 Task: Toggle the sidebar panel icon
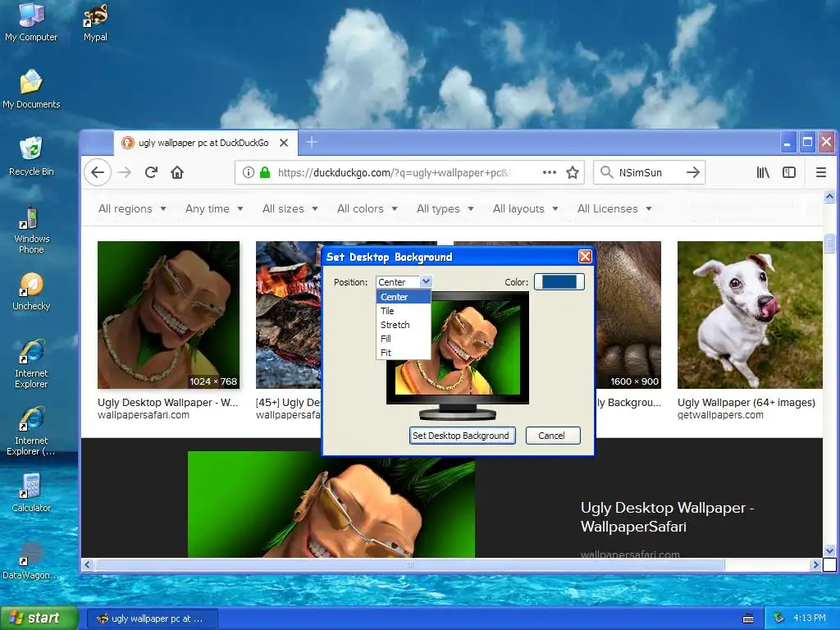pos(789,172)
